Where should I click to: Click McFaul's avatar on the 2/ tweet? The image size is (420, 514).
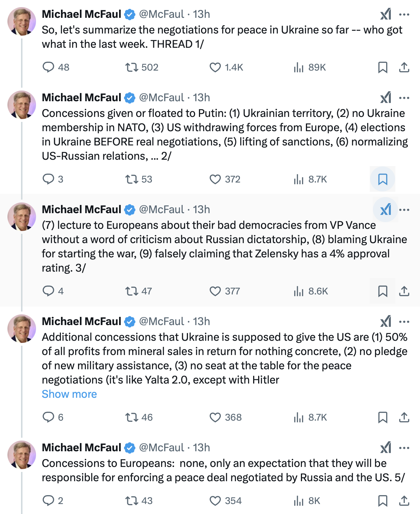click(x=22, y=104)
